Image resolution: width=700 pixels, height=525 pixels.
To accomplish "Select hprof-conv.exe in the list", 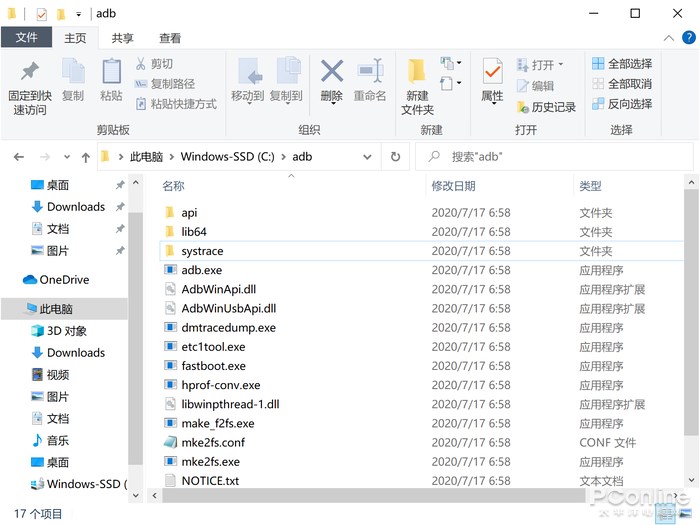I will 421,385.
